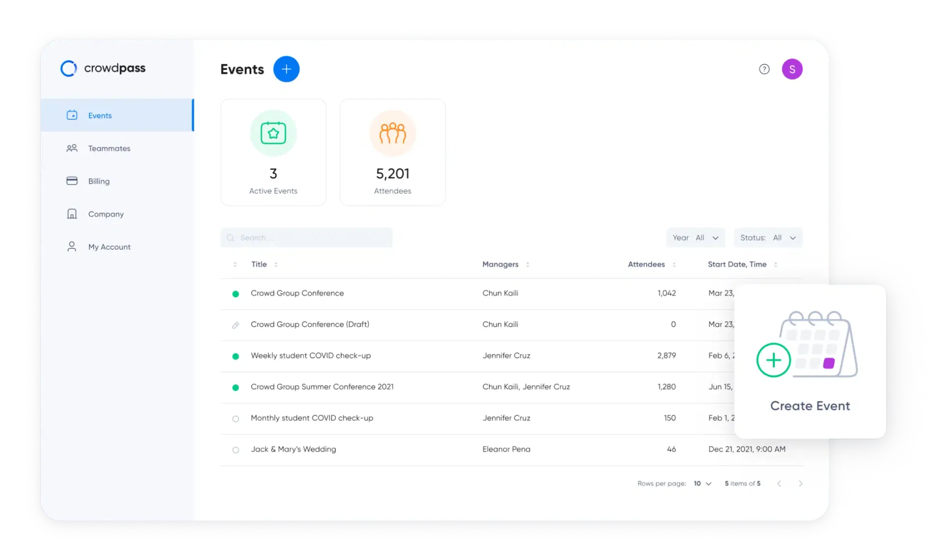Click the Active Events calendar icon
The width and height of the screenshot is (928, 560).
273,133
